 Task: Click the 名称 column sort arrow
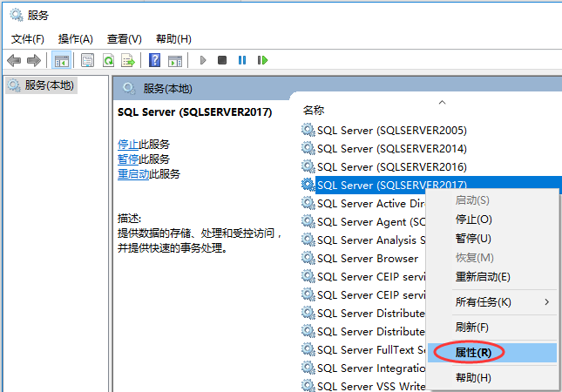tap(443, 103)
